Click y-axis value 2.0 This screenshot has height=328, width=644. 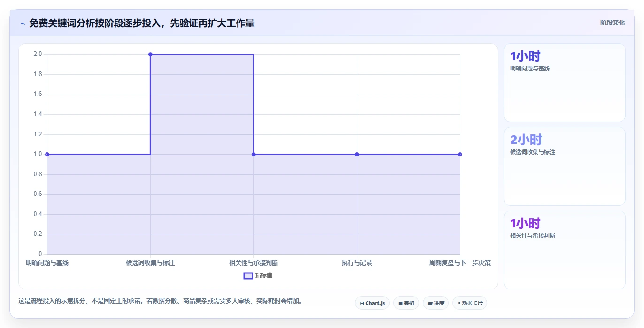pyautogui.click(x=38, y=54)
